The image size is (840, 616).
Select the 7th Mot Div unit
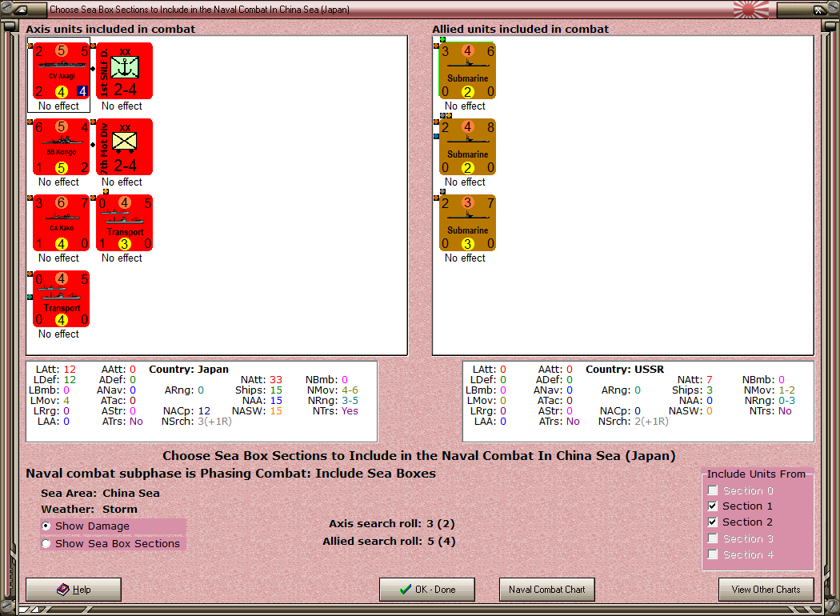124,147
